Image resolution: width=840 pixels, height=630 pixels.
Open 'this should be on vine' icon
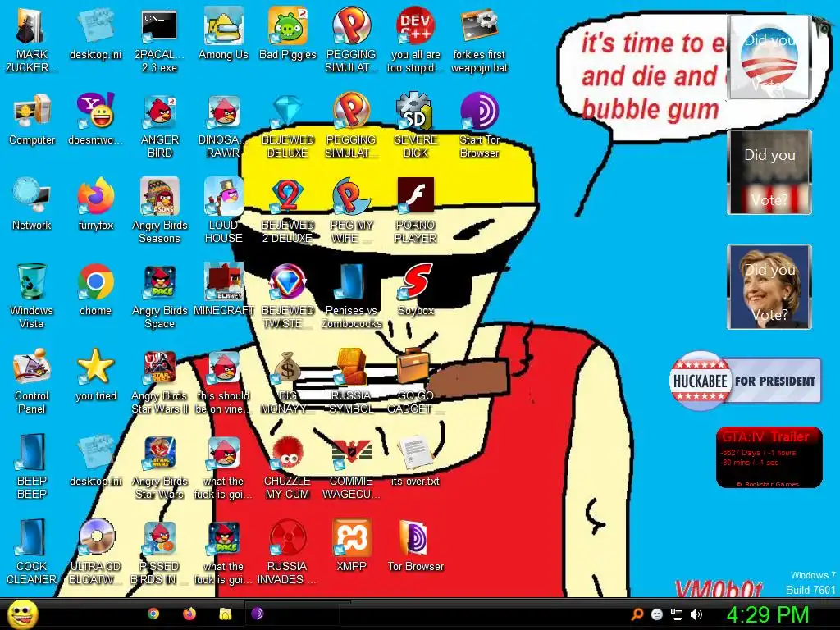tap(223, 381)
